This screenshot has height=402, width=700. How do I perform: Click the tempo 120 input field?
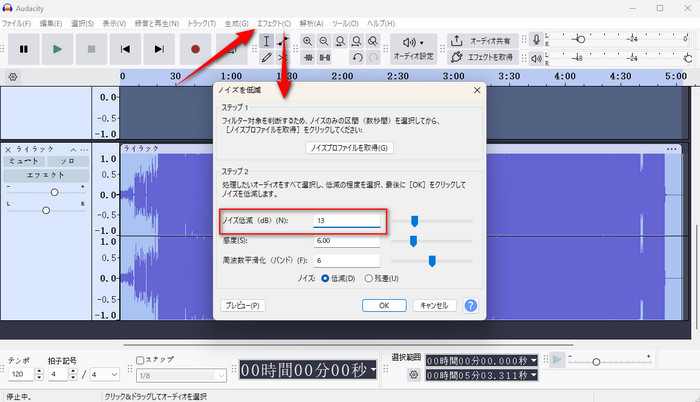(x=21, y=374)
